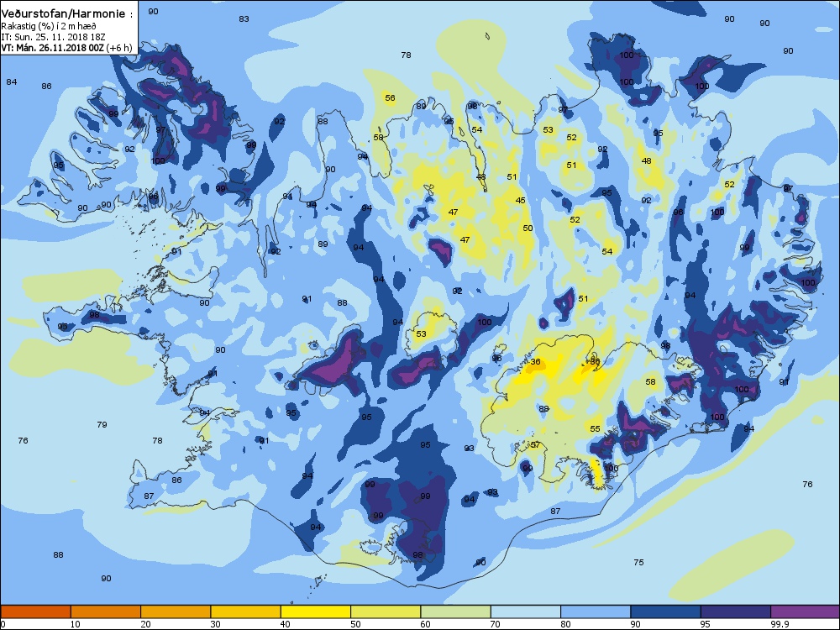The height and width of the screenshot is (630, 840).
Task: Pick the yellow-green 60–70 legend swatch
Action: (x=456, y=612)
